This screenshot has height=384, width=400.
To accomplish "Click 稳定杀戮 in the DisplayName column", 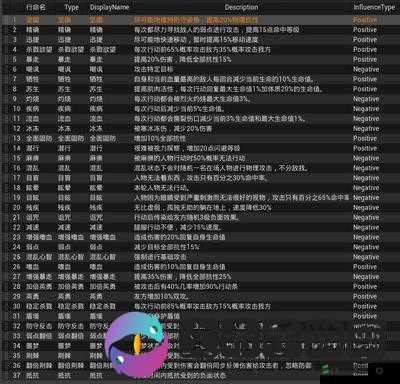I will [x=102, y=306].
